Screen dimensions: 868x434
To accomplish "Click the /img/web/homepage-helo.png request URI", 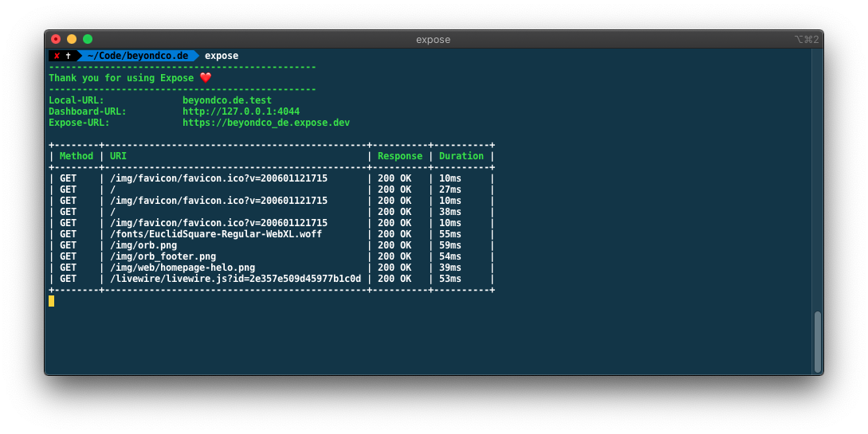I will 183,268.
